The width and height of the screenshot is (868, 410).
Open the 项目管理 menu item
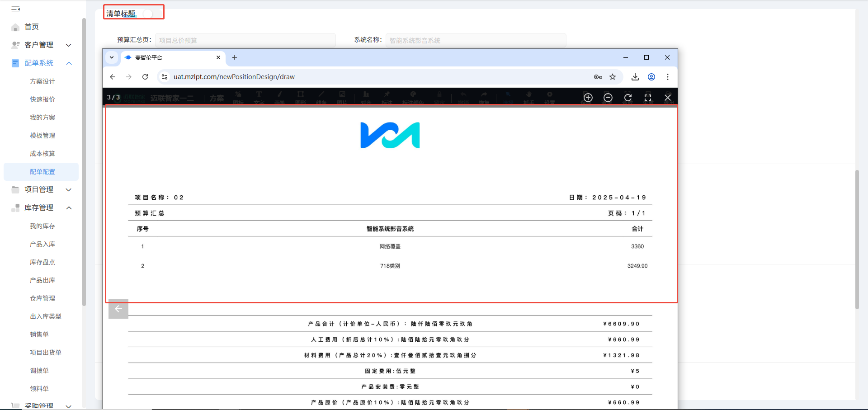pos(39,190)
